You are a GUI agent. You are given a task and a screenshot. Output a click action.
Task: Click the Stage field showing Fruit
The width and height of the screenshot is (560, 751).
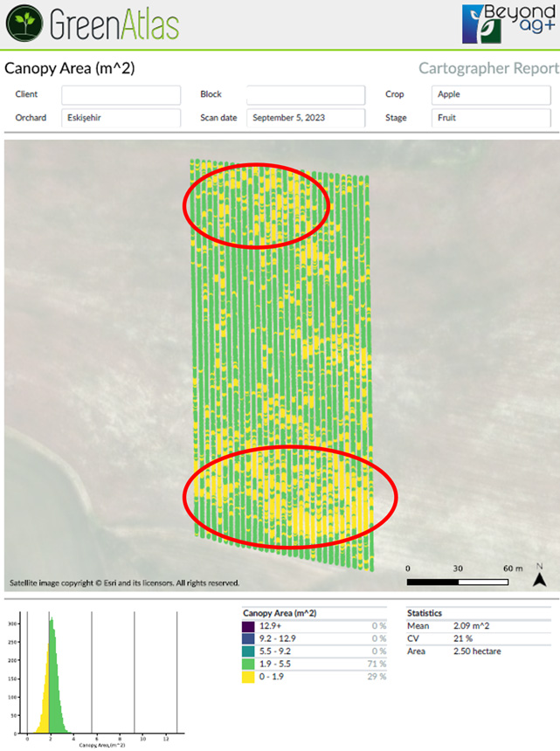click(x=490, y=117)
